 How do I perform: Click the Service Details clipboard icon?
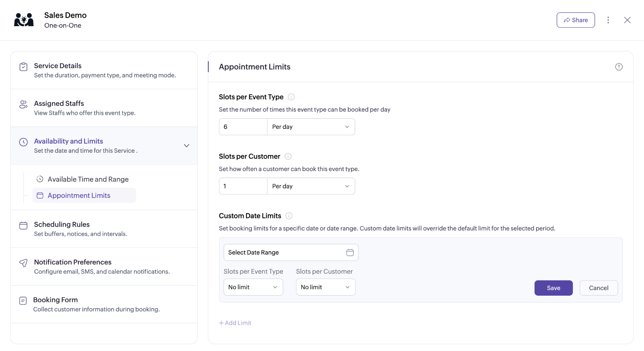click(x=23, y=66)
